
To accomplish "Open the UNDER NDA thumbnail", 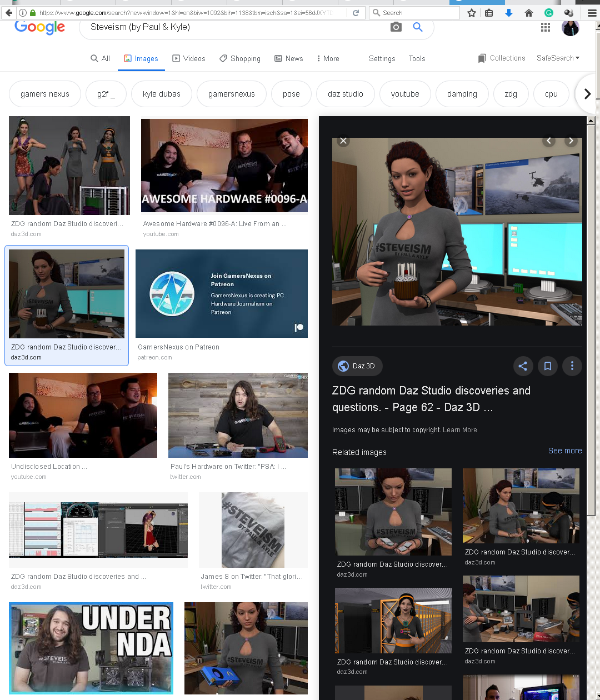I will coord(91,648).
